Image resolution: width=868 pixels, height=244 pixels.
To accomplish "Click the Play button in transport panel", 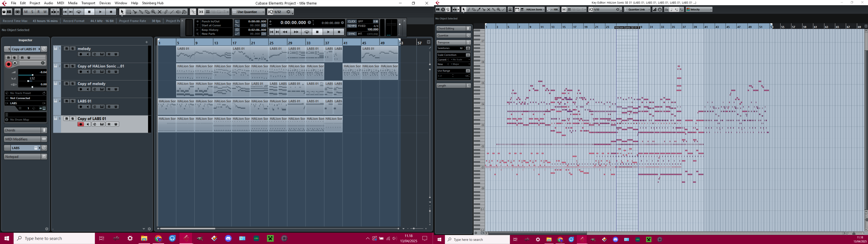I will pyautogui.click(x=328, y=32).
